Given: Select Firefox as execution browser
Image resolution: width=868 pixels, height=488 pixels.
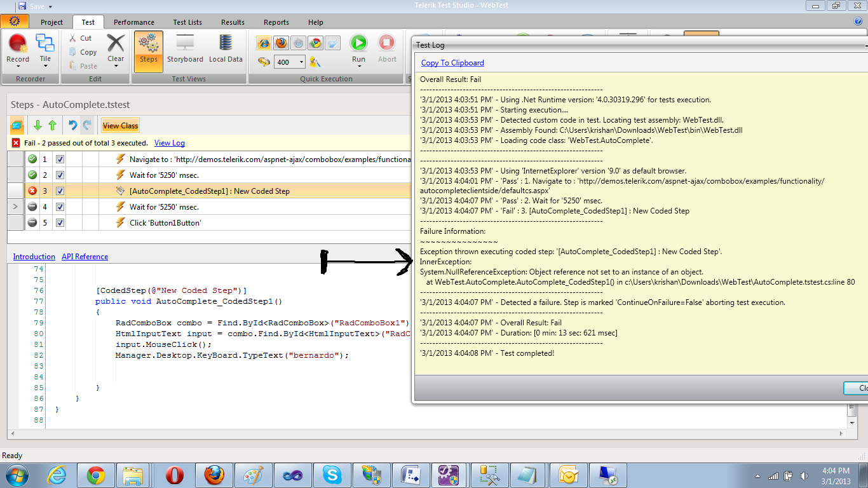Looking at the screenshot, I should pos(281,43).
